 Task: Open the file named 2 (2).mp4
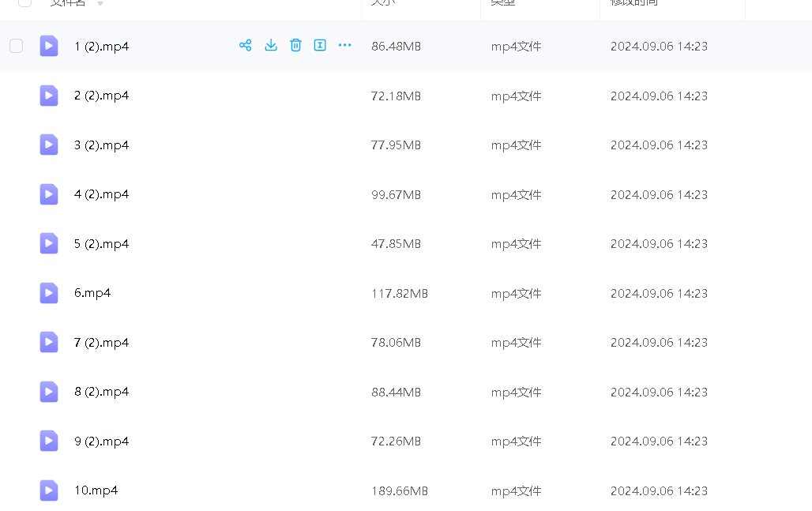101,96
